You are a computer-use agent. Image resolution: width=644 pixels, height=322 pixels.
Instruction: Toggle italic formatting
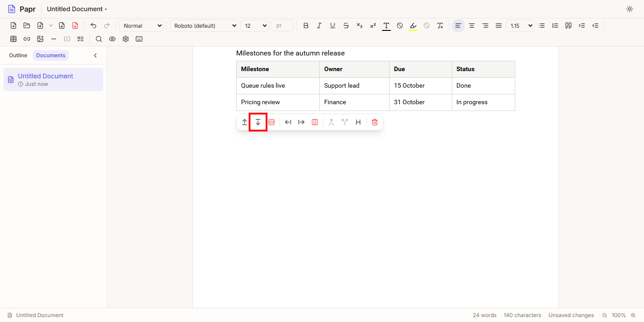pyautogui.click(x=319, y=25)
